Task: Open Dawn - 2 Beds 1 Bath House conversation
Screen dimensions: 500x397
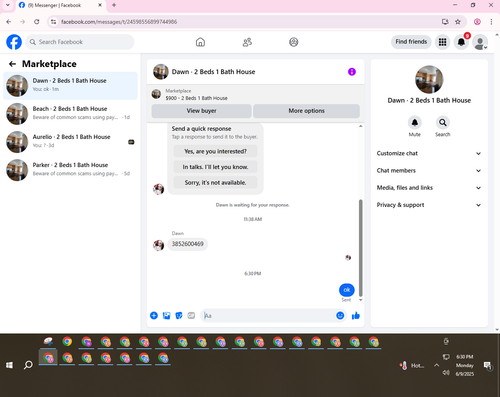Action: tap(70, 86)
